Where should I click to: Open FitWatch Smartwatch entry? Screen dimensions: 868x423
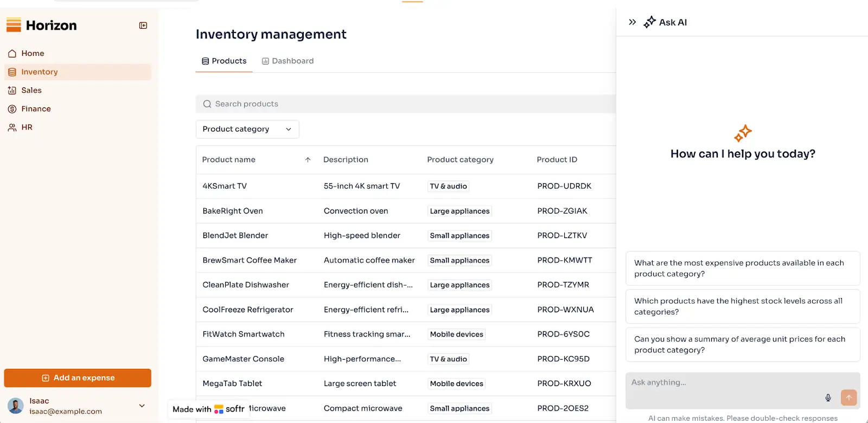(x=244, y=334)
